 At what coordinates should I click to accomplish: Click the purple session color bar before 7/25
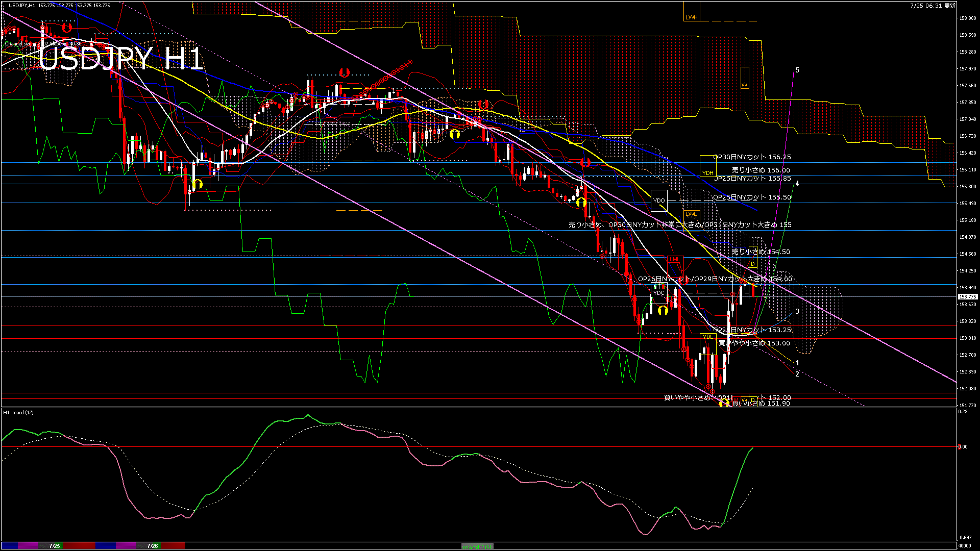point(28,546)
